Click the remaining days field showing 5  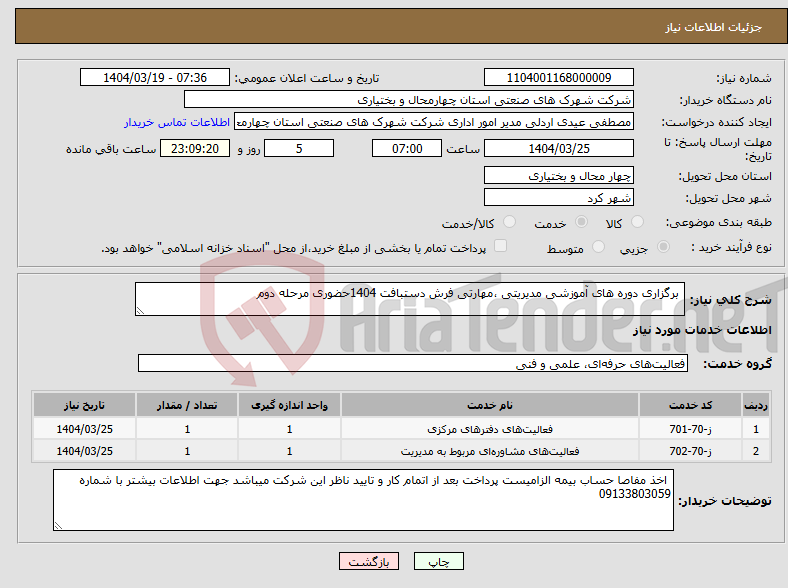point(299,149)
